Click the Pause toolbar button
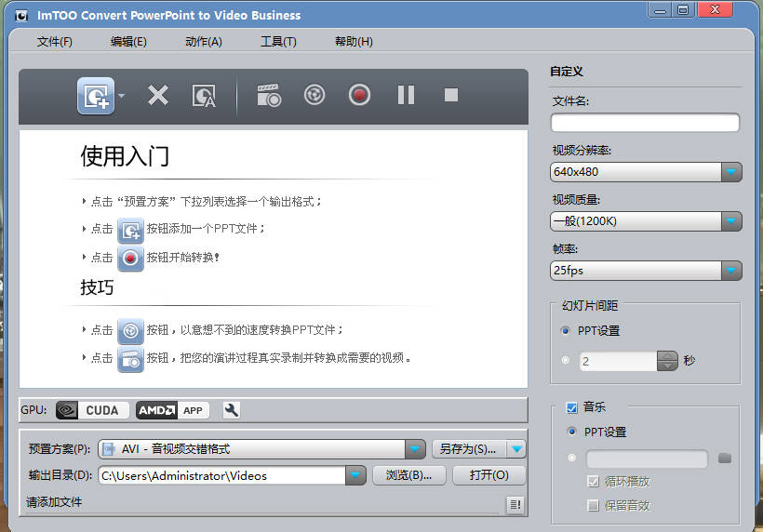This screenshot has width=763, height=532. (x=406, y=95)
